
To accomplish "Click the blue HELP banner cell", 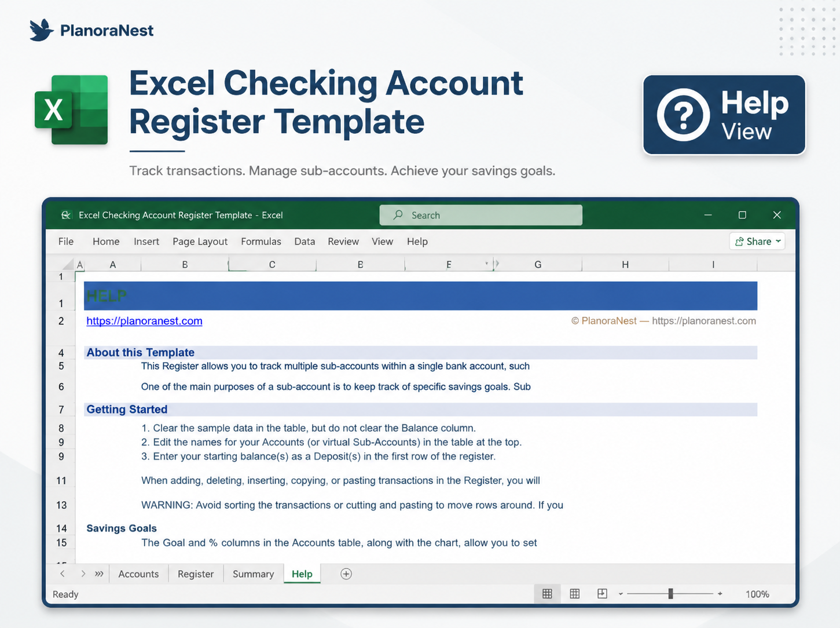I will coord(421,296).
